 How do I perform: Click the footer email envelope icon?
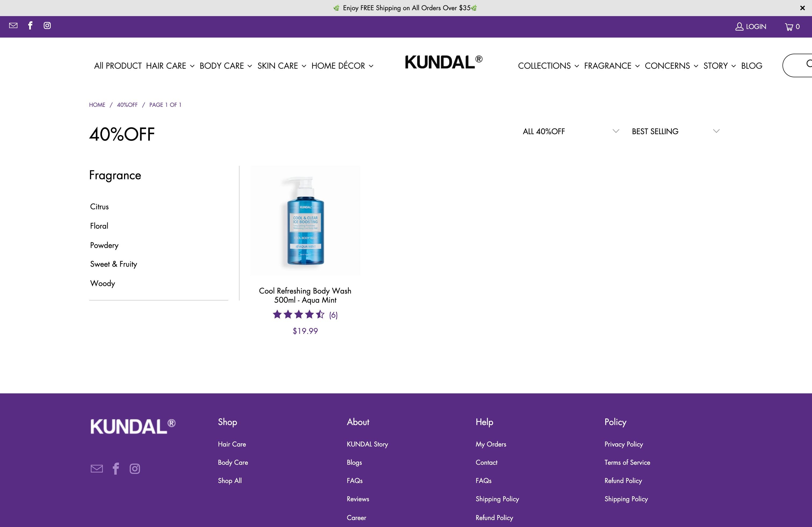click(97, 469)
